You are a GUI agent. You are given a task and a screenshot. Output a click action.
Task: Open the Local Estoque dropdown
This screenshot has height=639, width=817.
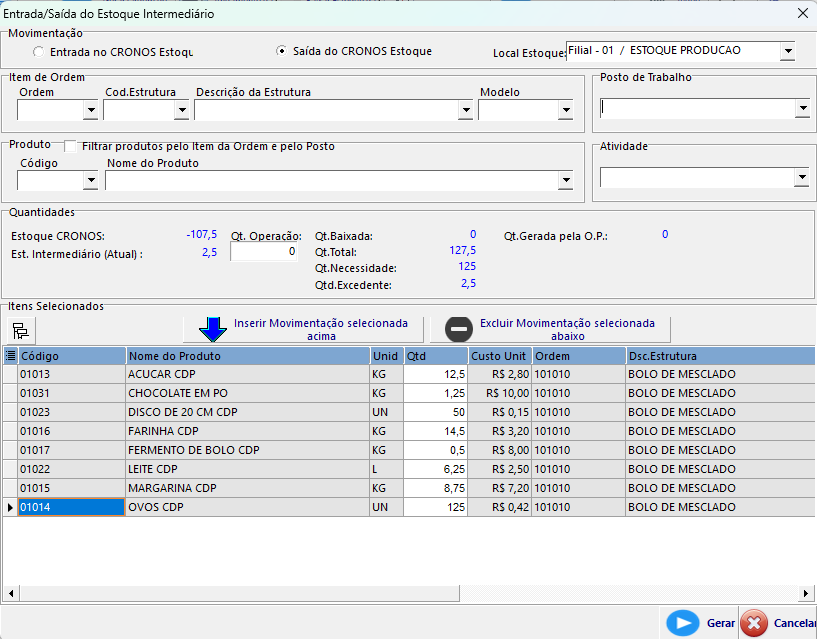tap(787, 51)
